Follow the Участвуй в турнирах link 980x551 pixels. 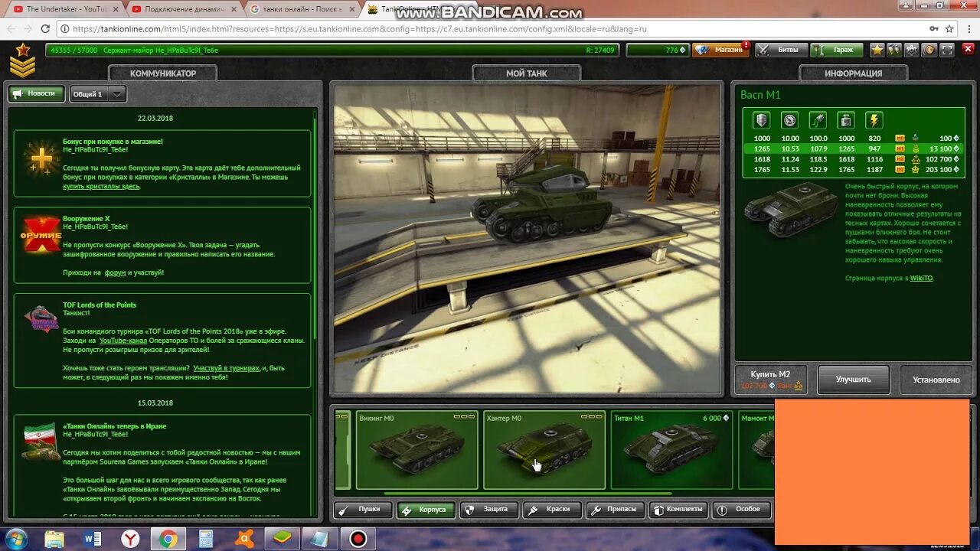[226, 368]
